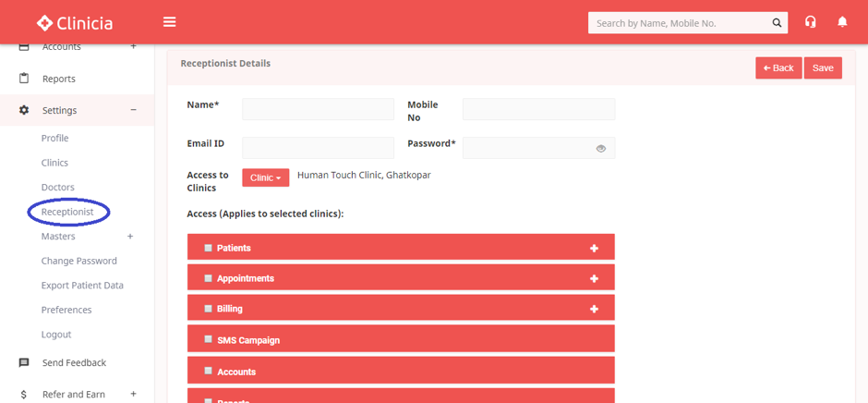
Task: Click the Save button
Action: click(x=823, y=67)
